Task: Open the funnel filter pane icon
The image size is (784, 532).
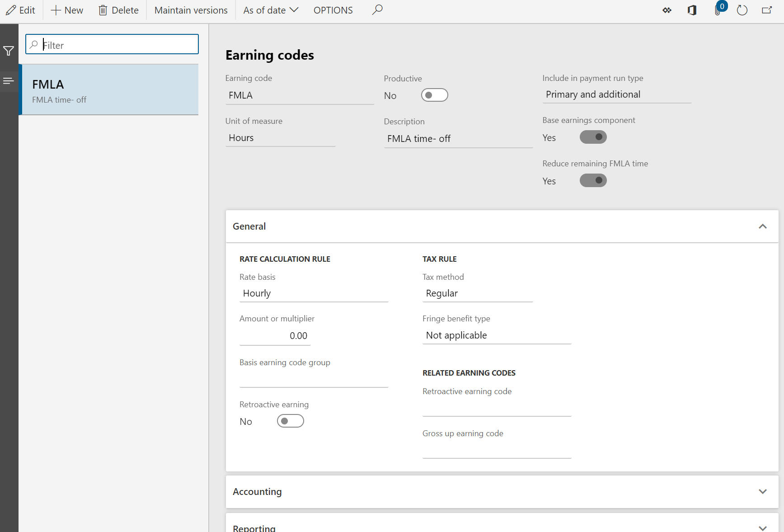Action: point(9,51)
